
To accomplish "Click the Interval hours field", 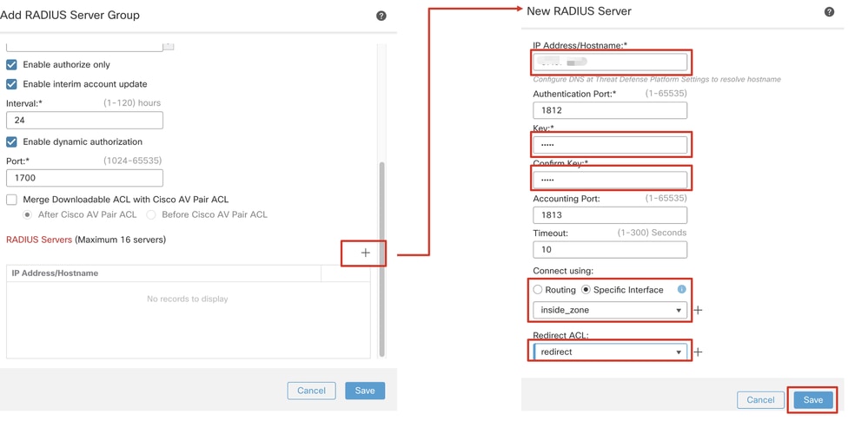I will pyautogui.click(x=84, y=120).
